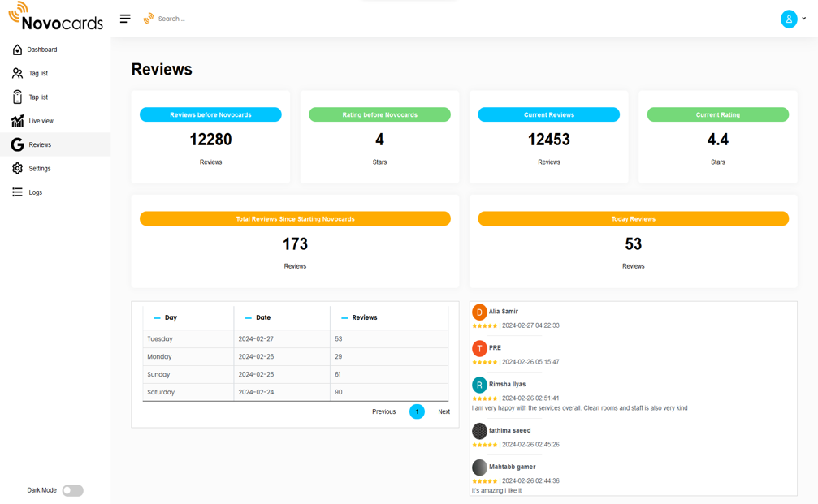Sort the table by Day column

click(171, 317)
